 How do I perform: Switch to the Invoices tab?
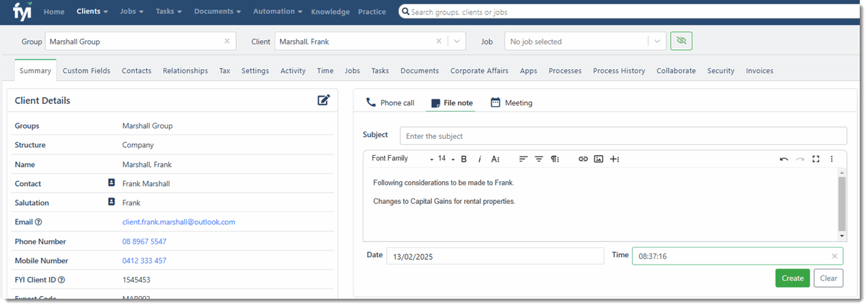[x=759, y=70]
